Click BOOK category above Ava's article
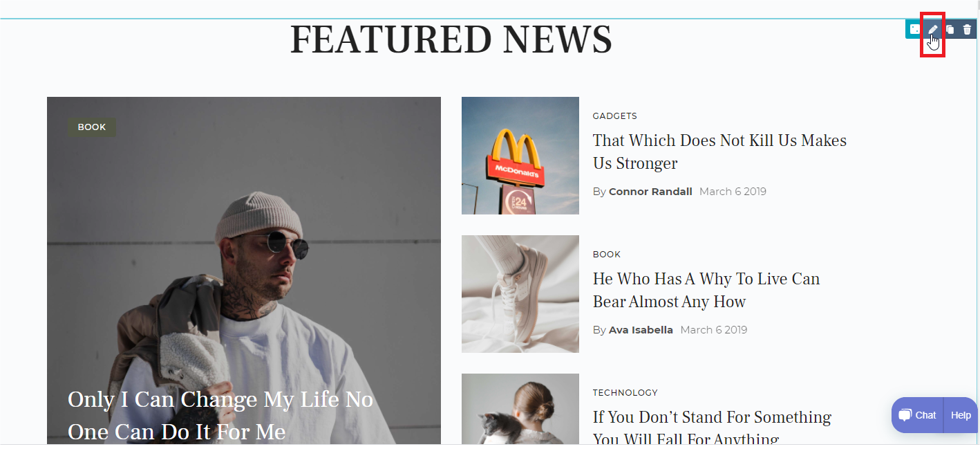The width and height of the screenshot is (980, 449). 607,255
